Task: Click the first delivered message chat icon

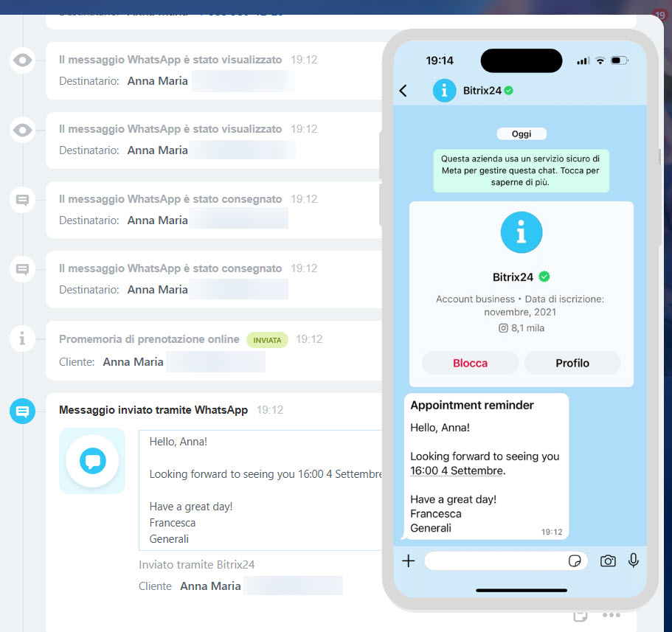Action: pos(22,200)
